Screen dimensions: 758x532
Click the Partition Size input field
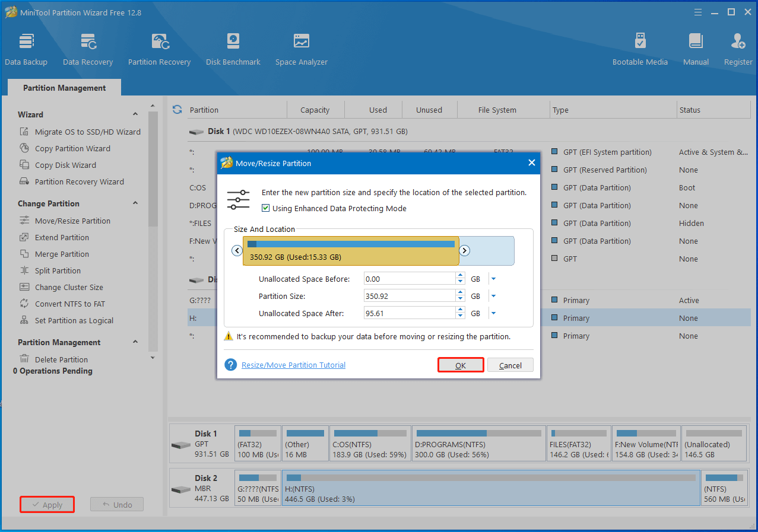(x=409, y=296)
